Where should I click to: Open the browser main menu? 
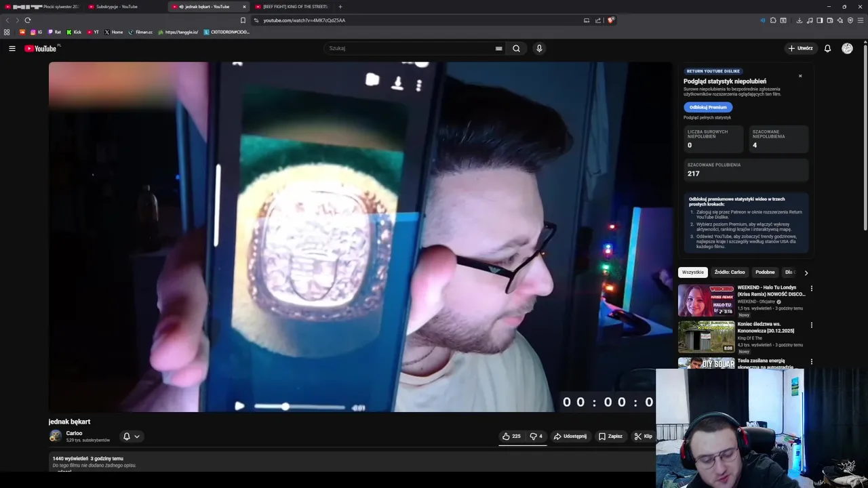(x=860, y=20)
